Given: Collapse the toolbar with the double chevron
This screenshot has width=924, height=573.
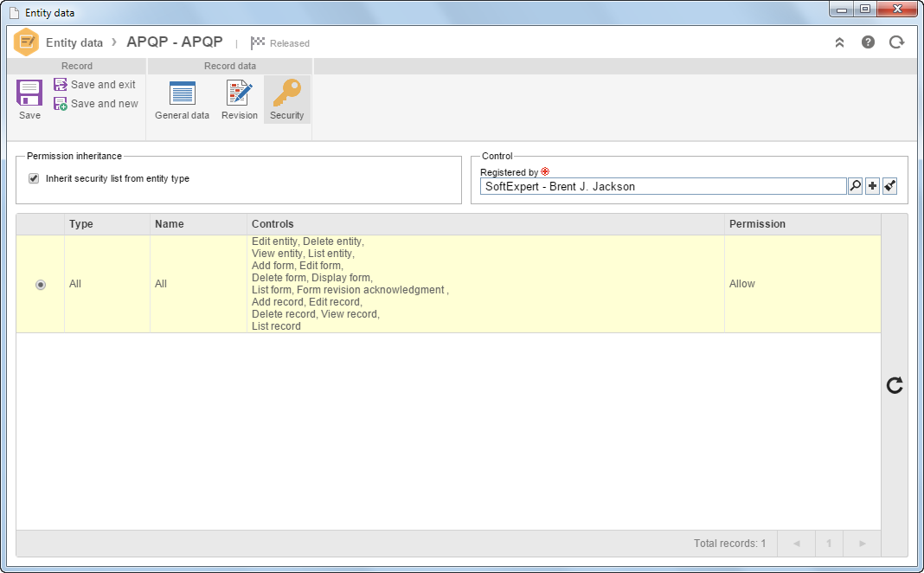Looking at the screenshot, I should click(840, 42).
